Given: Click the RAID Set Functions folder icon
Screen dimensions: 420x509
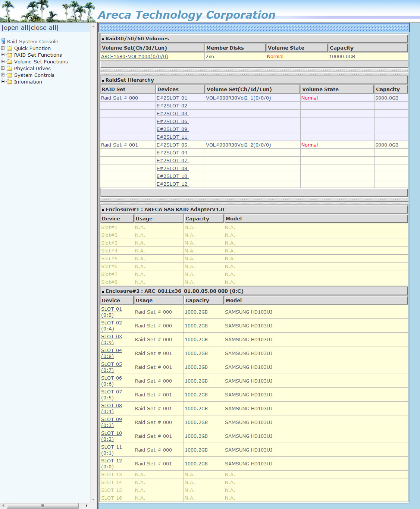Looking at the screenshot, I should (x=9, y=55).
